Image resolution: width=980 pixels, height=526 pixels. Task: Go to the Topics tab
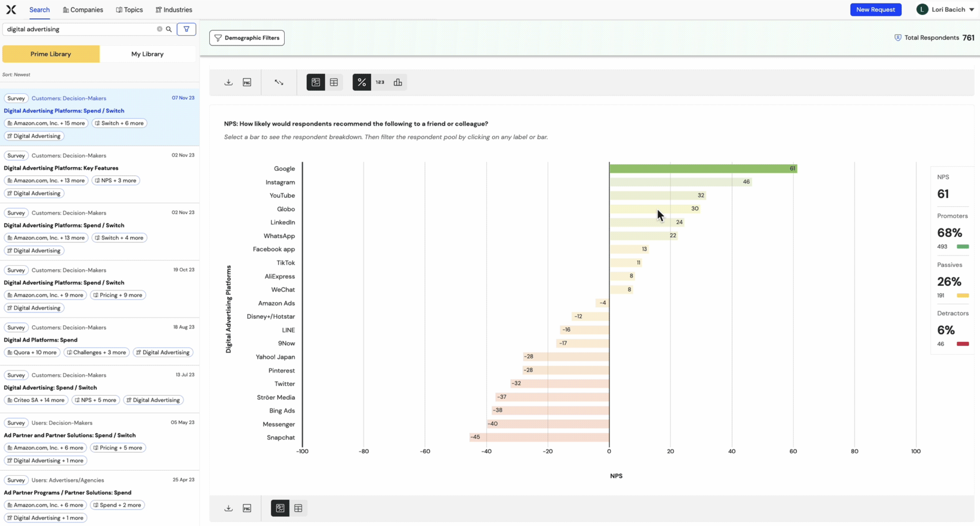pyautogui.click(x=129, y=10)
